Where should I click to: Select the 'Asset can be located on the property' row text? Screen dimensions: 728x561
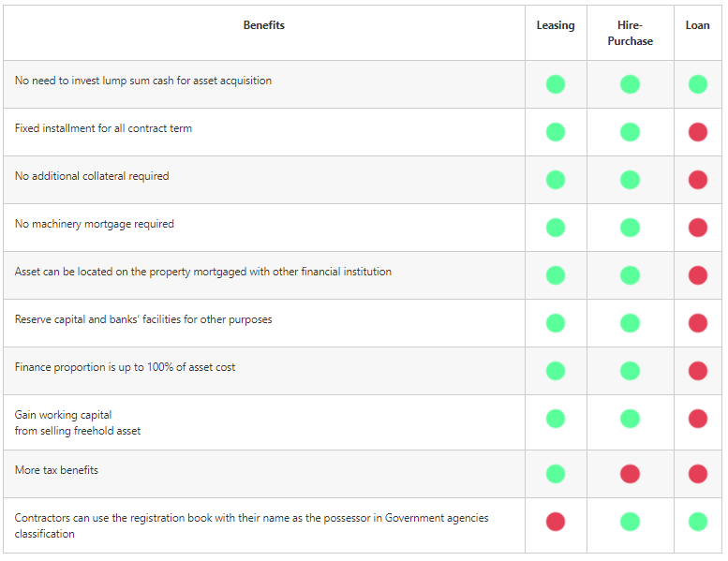click(x=203, y=272)
